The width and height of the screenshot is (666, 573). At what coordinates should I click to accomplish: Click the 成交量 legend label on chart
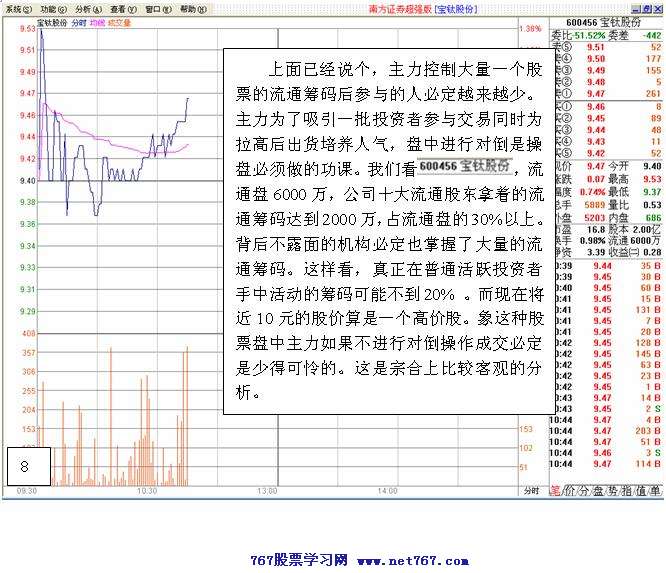tap(118, 21)
